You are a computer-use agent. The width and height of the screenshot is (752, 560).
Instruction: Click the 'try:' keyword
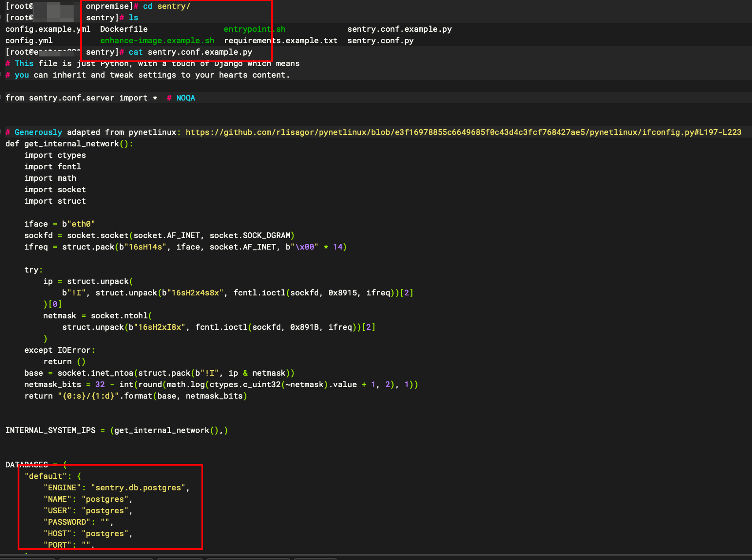coord(34,270)
